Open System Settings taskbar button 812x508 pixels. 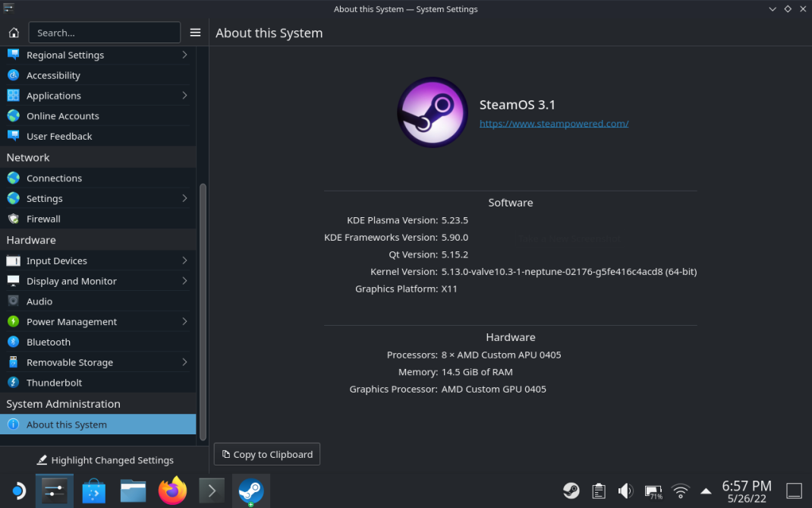(55, 491)
